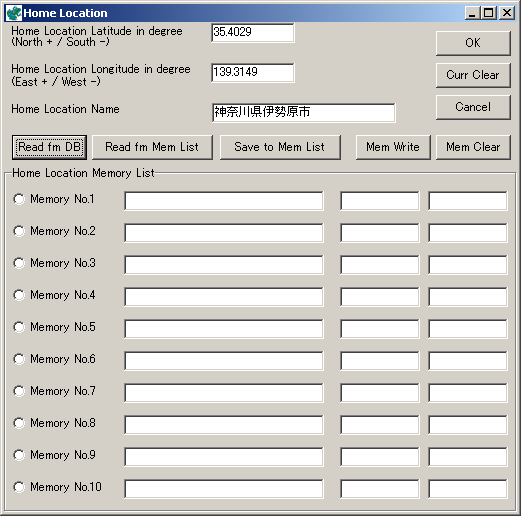Click the Read fm DB button
521x516 pixels.
(x=49, y=147)
